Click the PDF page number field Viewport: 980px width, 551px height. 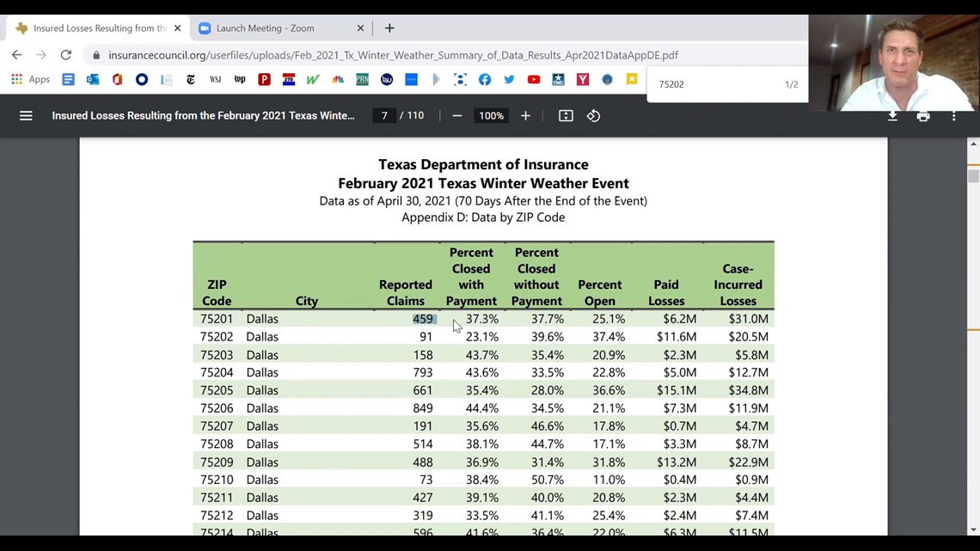[384, 115]
